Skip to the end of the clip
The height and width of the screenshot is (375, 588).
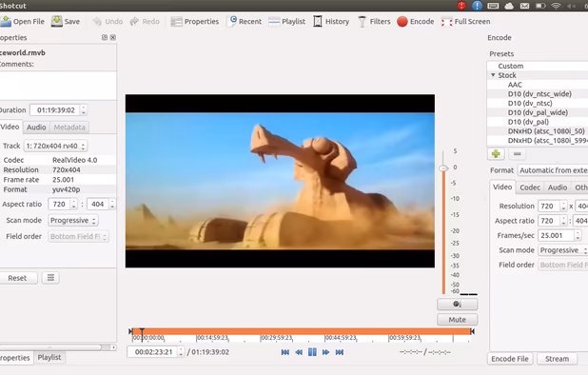point(340,352)
